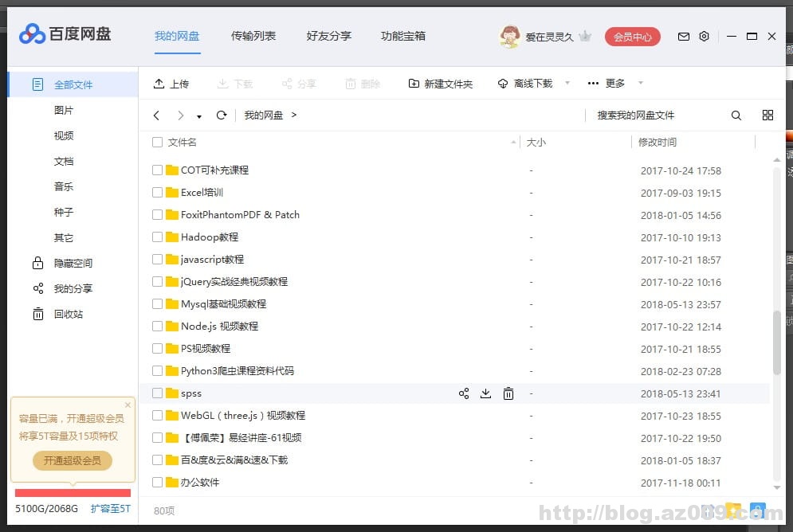Expand the navigation history dropdown arrow
This screenshot has width=793, height=532.
pos(198,115)
